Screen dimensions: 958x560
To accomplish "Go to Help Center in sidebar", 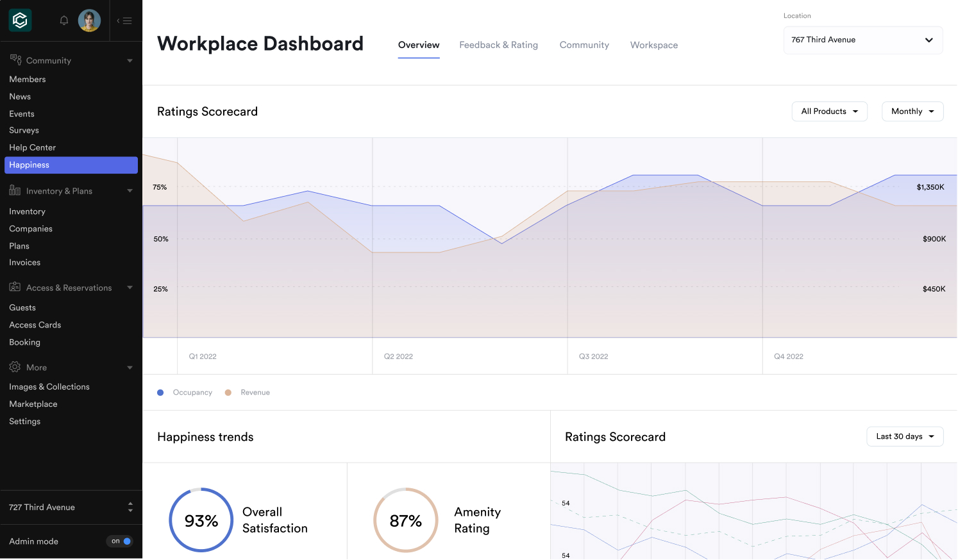I will [32, 147].
